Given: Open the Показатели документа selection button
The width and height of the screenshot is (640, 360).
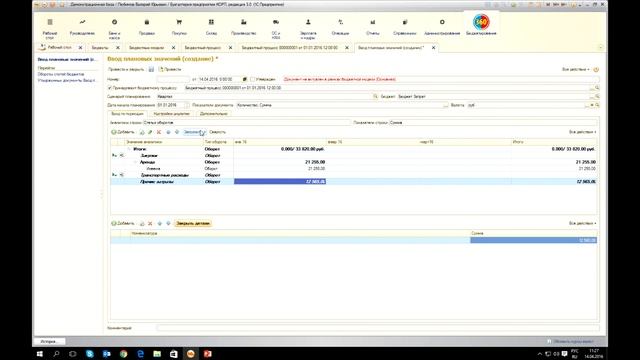Looking at the screenshot, I should click(445, 105).
